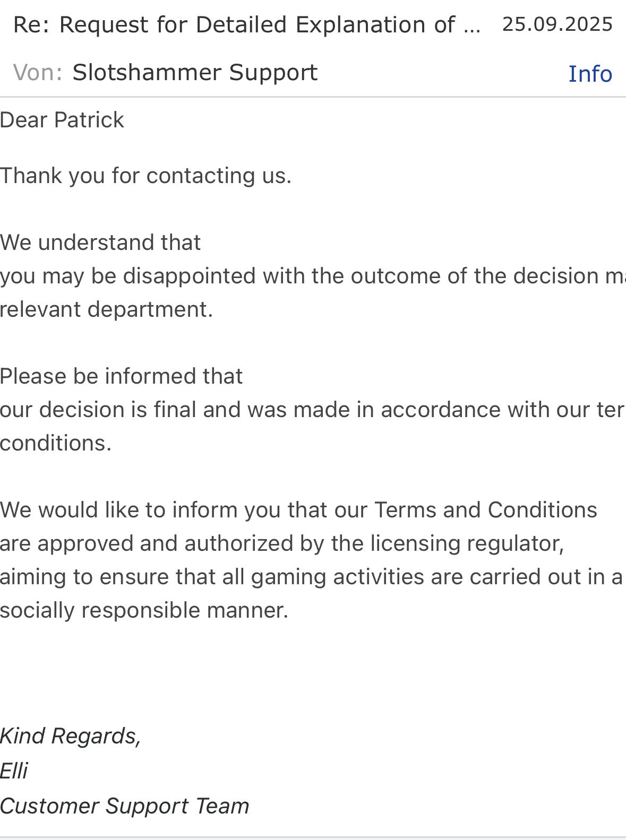Click the line about the licensing regulator
The image size is (626, 840).
pyautogui.click(x=281, y=543)
